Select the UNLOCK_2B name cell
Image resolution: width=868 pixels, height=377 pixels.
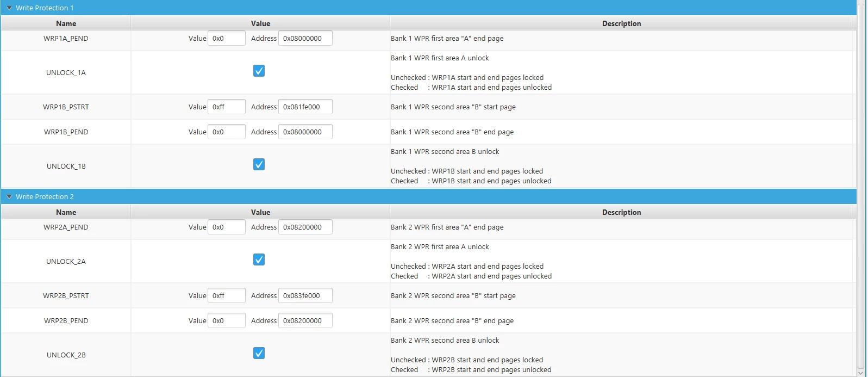(66, 355)
